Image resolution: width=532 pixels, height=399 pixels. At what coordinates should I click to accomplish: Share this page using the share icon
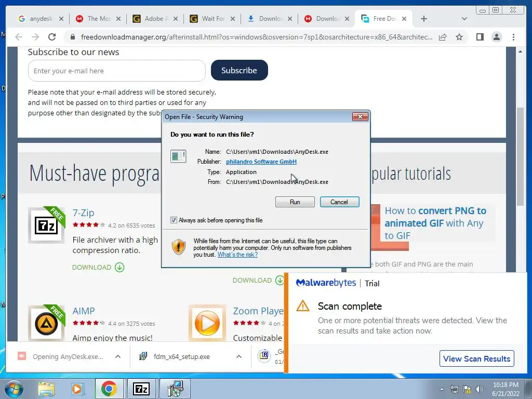click(443, 37)
